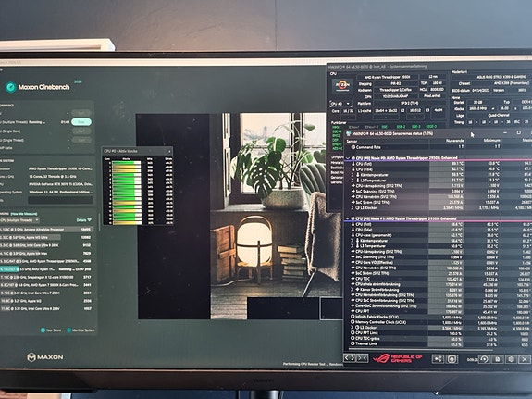Open the How We Measure link

[x=24, y=214]
